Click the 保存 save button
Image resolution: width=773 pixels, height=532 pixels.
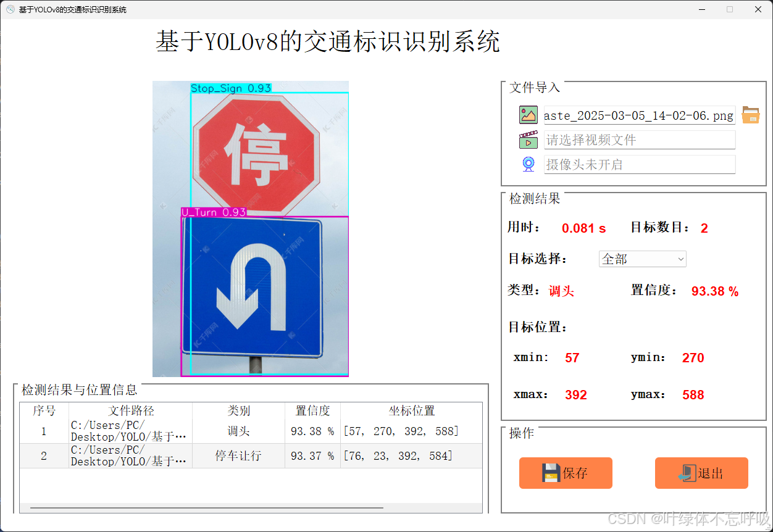point(566,473)
